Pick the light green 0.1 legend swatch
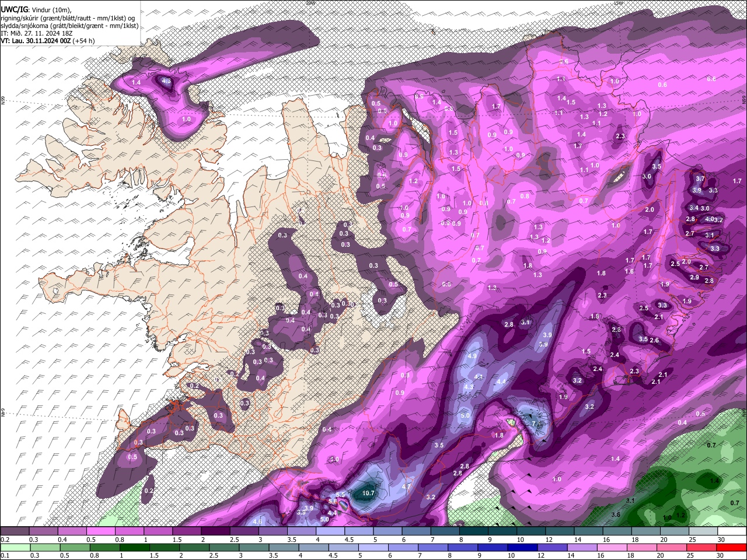 [15, 548]
